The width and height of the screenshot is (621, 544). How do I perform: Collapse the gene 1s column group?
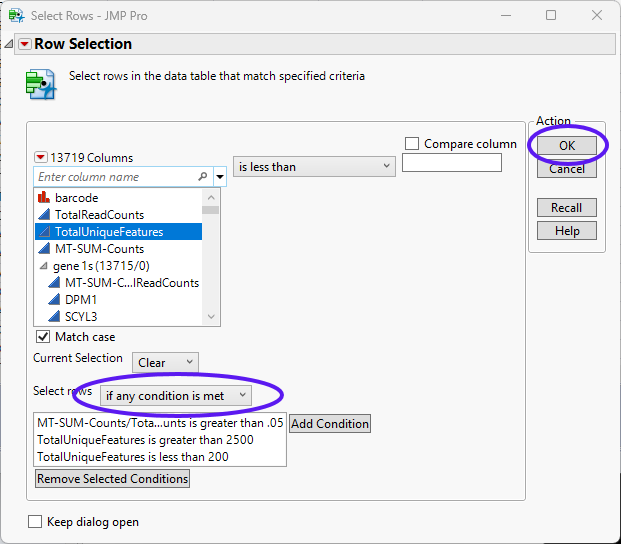[x=43, y=266]
